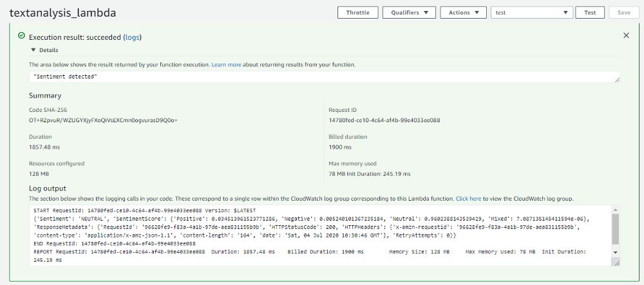Click the log output resize handle
644x285 pixels.
pos(618,262)
